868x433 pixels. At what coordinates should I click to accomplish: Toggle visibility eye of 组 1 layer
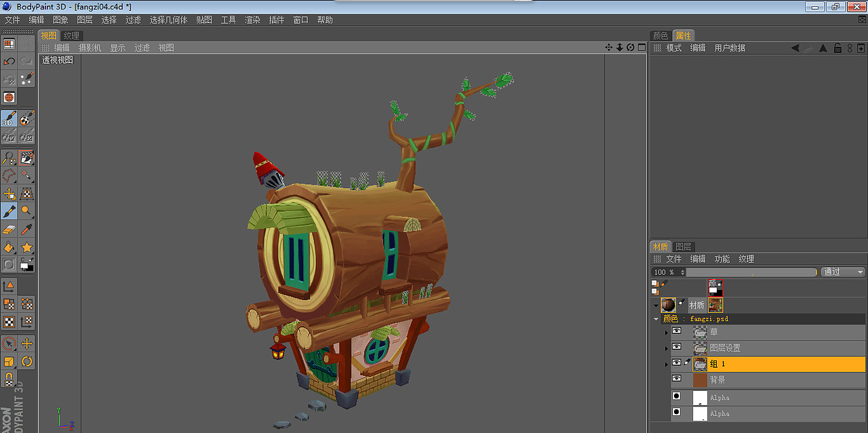676,363
